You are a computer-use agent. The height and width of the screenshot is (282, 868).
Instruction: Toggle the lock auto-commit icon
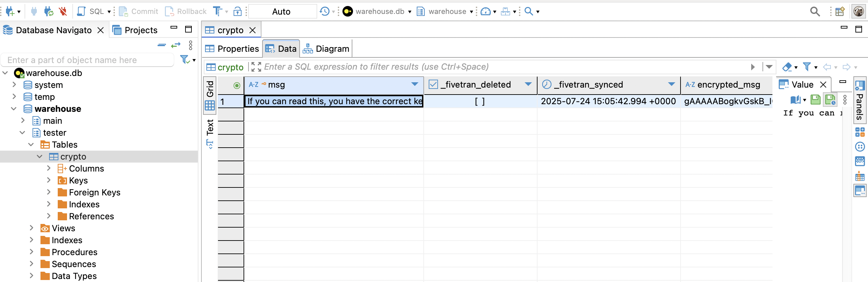click(x=238, y=12)
